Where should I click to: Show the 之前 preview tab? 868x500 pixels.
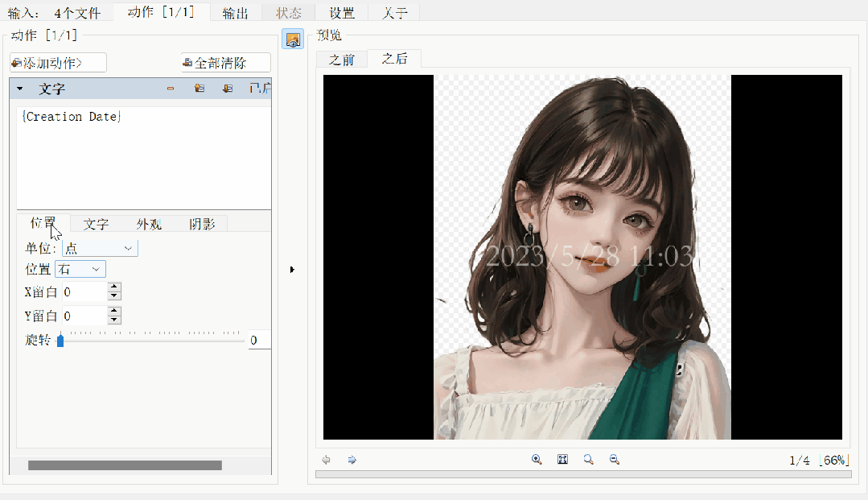point(342,60)
